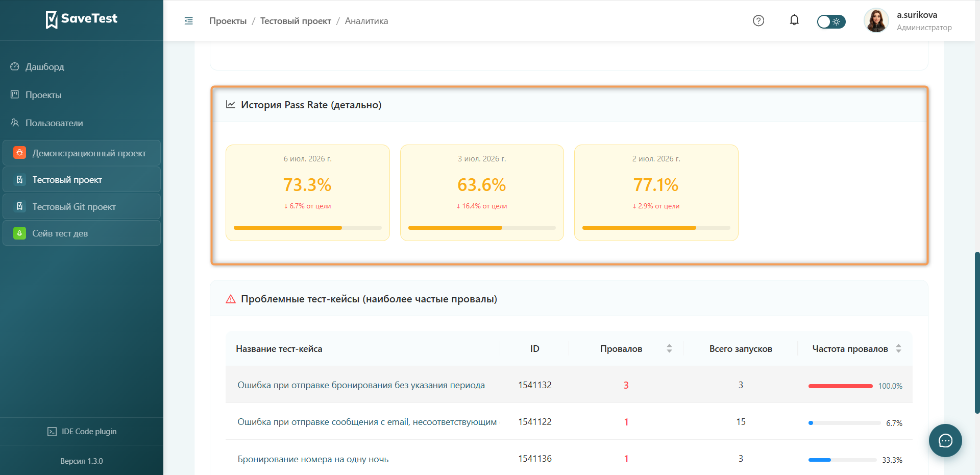Click progress bar of 73.3% card

307,228
